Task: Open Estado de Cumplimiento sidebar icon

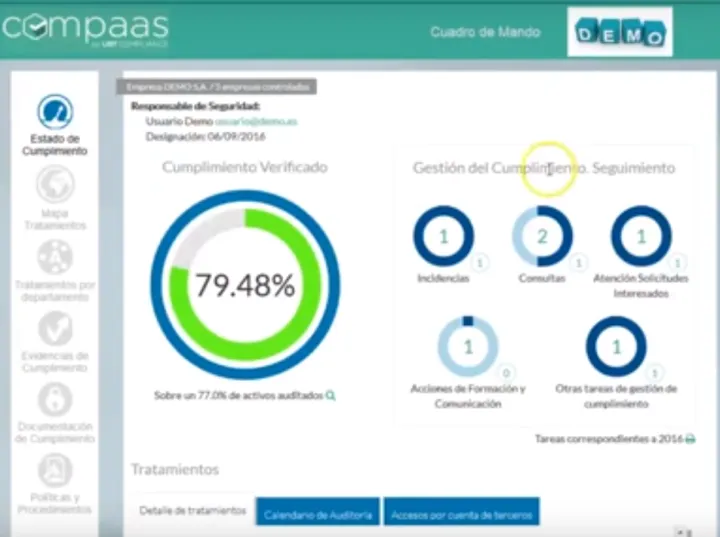Action: (x=55, y=111)
